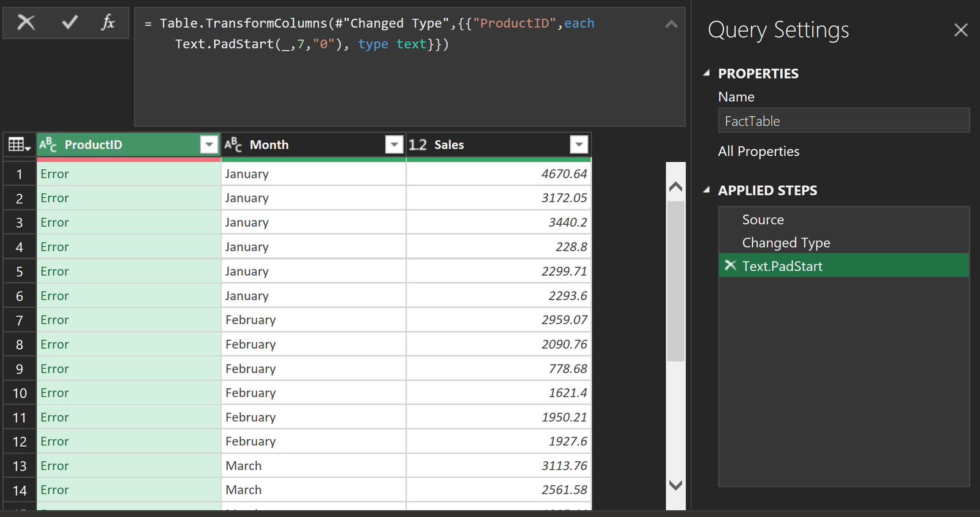Collapse the PROPERTIES section
This screenshot has width=980, height=517.
click(x=706, y=73)
